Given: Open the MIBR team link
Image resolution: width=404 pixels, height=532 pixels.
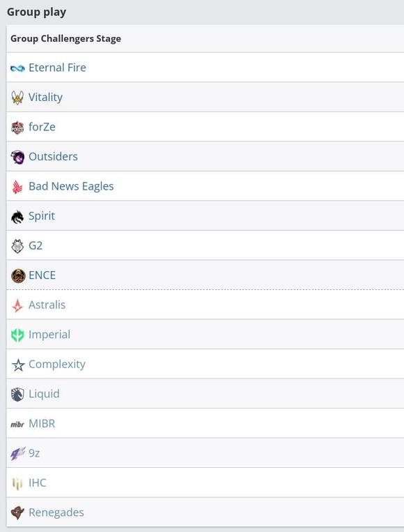Looking at the screenshot, I should [42, 423].
